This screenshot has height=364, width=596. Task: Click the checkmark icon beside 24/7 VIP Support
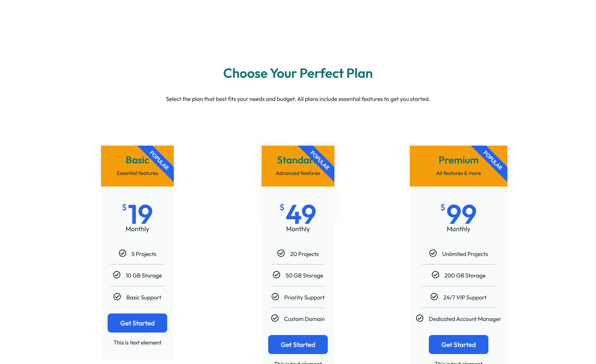pyautogui.click(x=434, y=297)
